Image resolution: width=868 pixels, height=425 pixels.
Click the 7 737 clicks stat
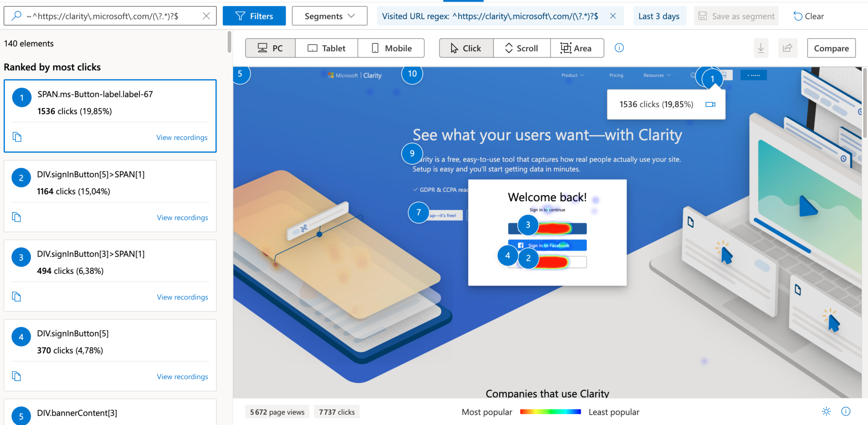(x=337, y=412)
